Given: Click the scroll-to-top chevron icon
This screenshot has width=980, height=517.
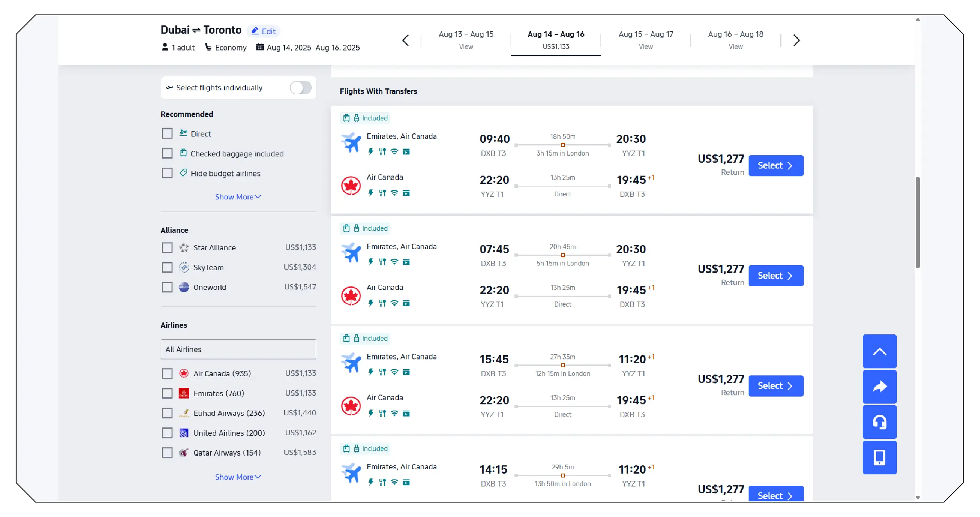Looking at the screenshot, I should click(x=880, y=351).
